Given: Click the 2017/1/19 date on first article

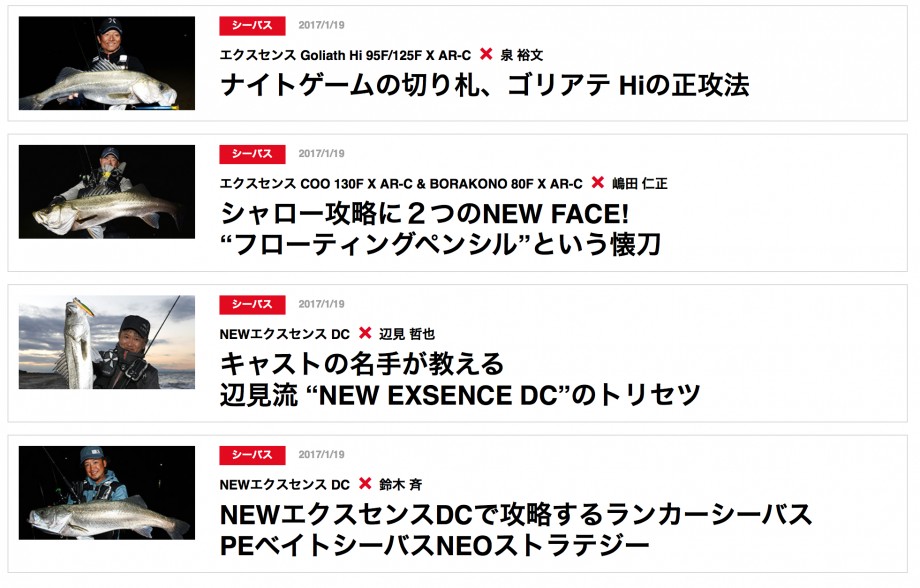Looking at the screenshot, I should point(322,25).
